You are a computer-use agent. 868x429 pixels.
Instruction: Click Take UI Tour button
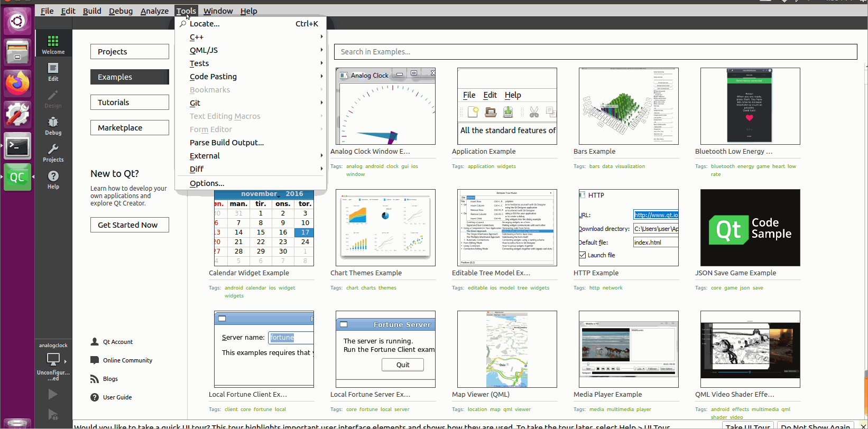pos(747,426)
